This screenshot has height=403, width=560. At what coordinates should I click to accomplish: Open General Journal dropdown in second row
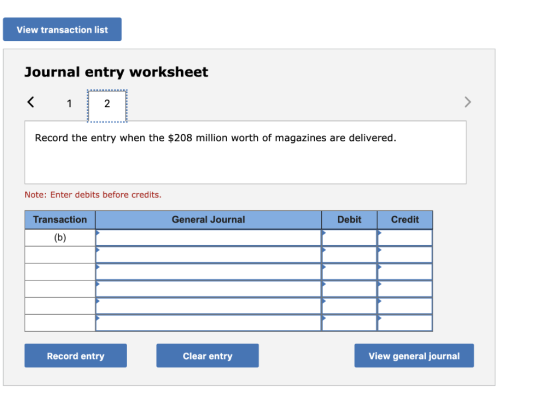click(208, 255)
